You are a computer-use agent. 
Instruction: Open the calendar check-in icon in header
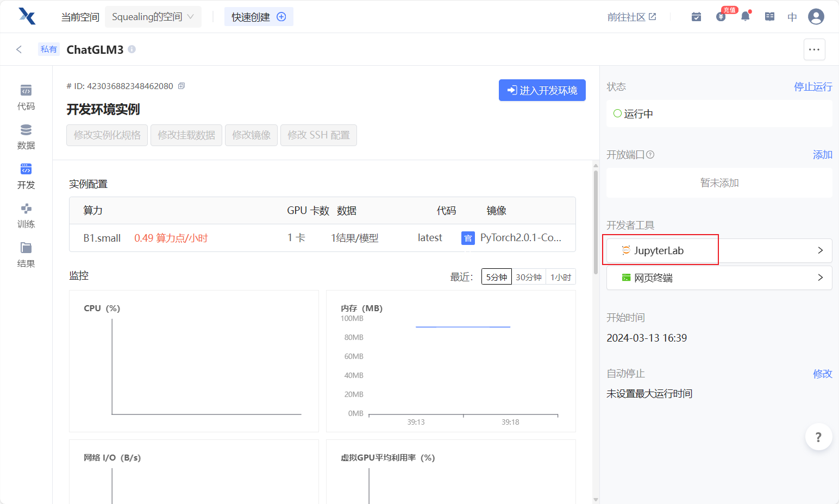pyautogui.click(x=696, y=17)
